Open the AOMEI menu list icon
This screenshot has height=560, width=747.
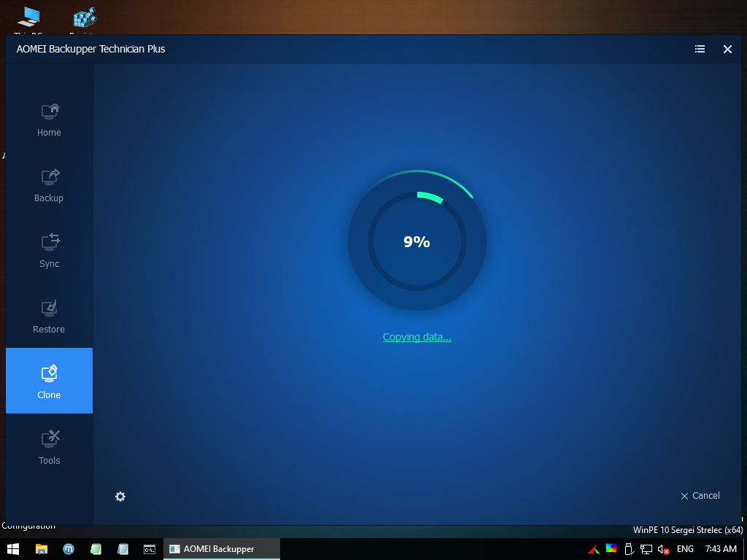700,49
